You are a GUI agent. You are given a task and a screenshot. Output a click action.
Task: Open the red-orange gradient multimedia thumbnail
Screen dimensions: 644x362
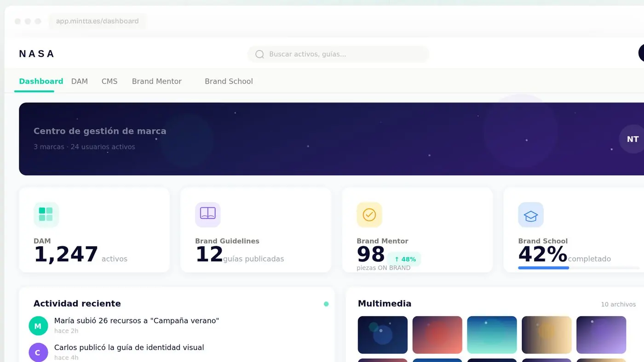pyautogui.click(x=437, y=335)
